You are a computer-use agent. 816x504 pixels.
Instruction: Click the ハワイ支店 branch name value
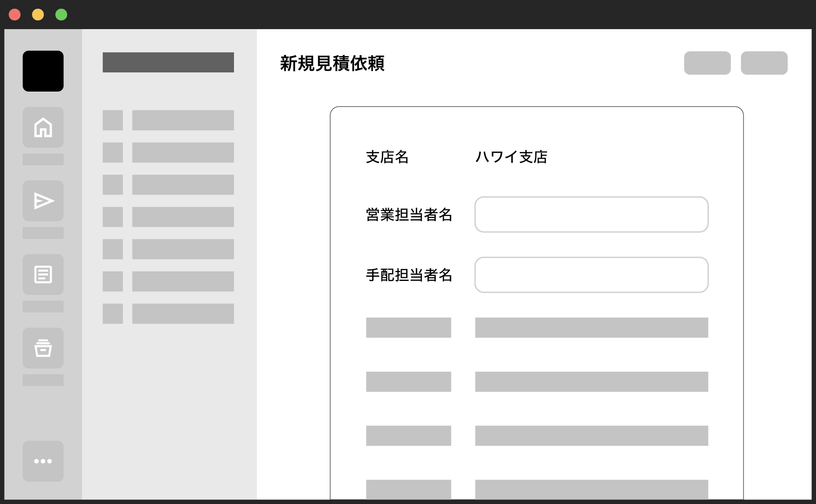pos(511,157)
